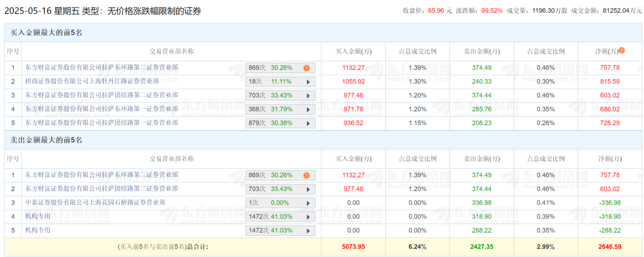Viewport: 644px width, 257px height.
Task: Expand the 1472次 41.03% stats in sell row 4
Action: tap(280, 216)
